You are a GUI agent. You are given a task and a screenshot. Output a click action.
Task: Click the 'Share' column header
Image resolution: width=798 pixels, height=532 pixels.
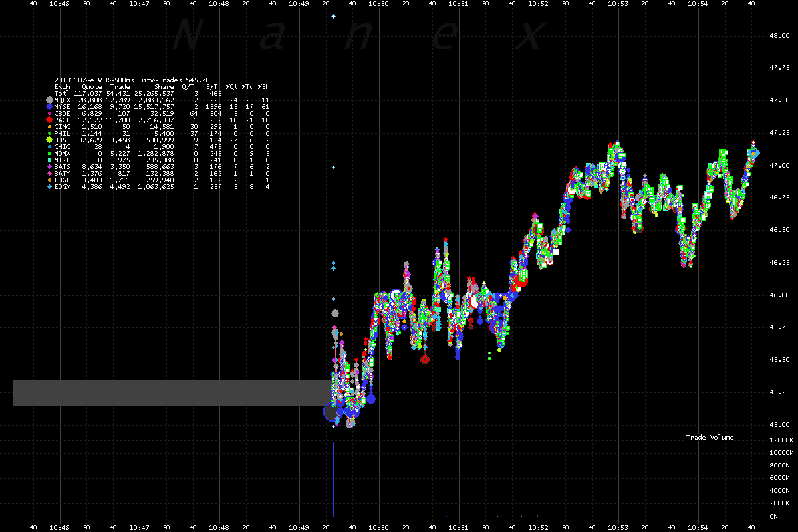pyautogui.click(x=164, y=86)
